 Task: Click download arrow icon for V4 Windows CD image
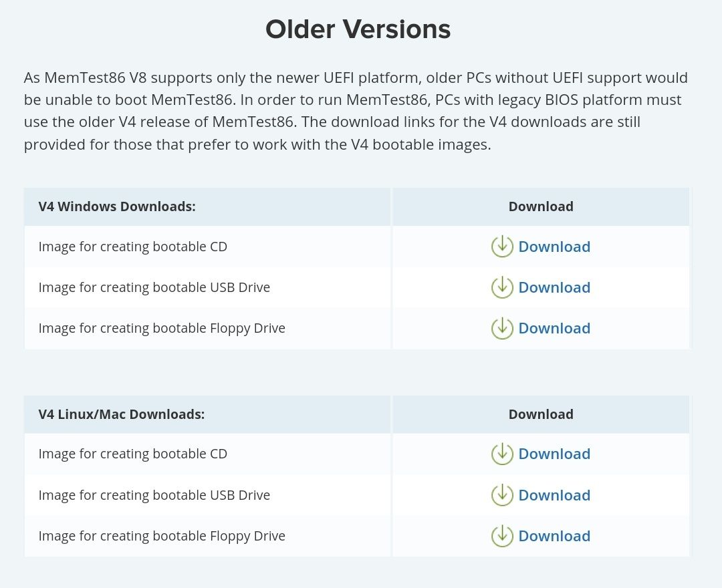coord(502,247)
